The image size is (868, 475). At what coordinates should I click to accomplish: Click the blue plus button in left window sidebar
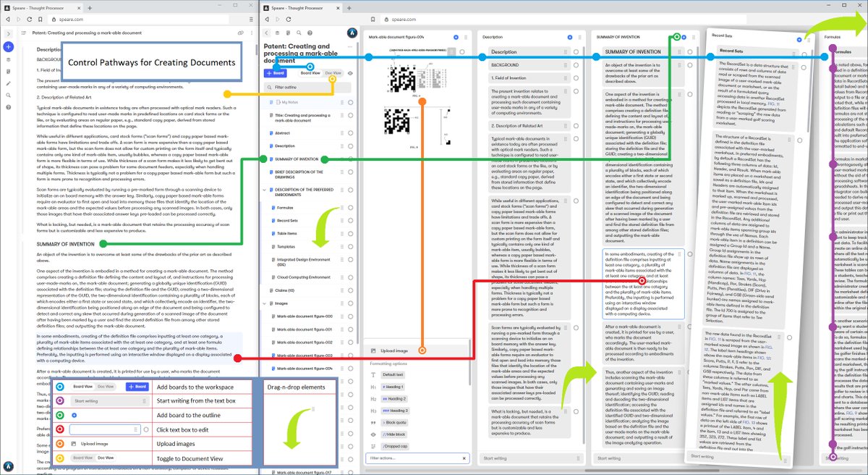(7, 46)
